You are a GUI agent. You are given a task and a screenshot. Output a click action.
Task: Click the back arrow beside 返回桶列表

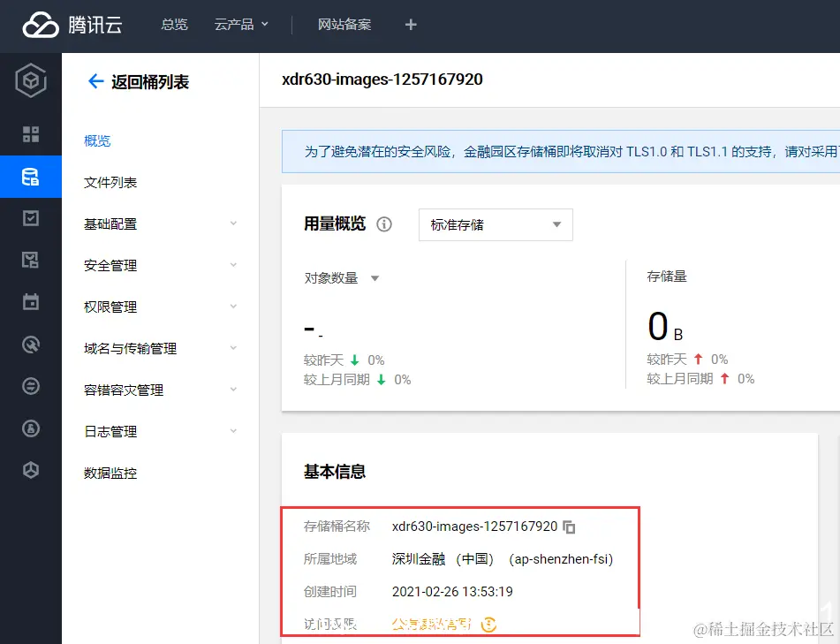click(95, 81)
